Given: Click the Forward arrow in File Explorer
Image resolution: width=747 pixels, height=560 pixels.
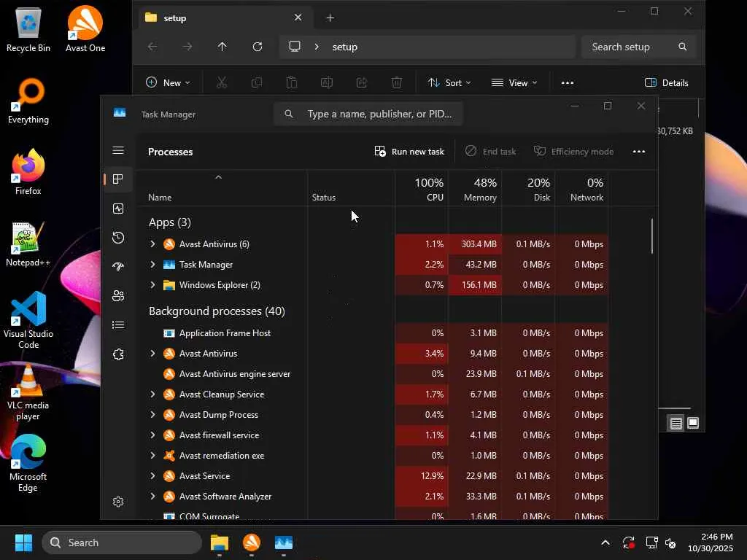Looking at the screenshot, I should click(187, 47).
